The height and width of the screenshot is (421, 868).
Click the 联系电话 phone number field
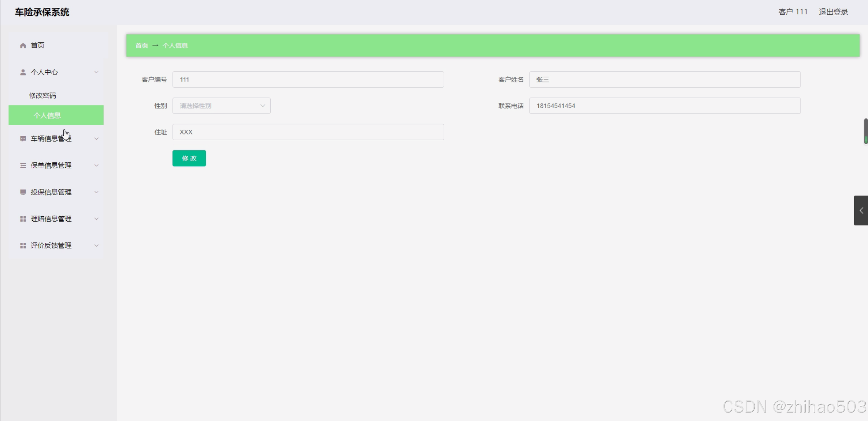click(x=664, y=106)
